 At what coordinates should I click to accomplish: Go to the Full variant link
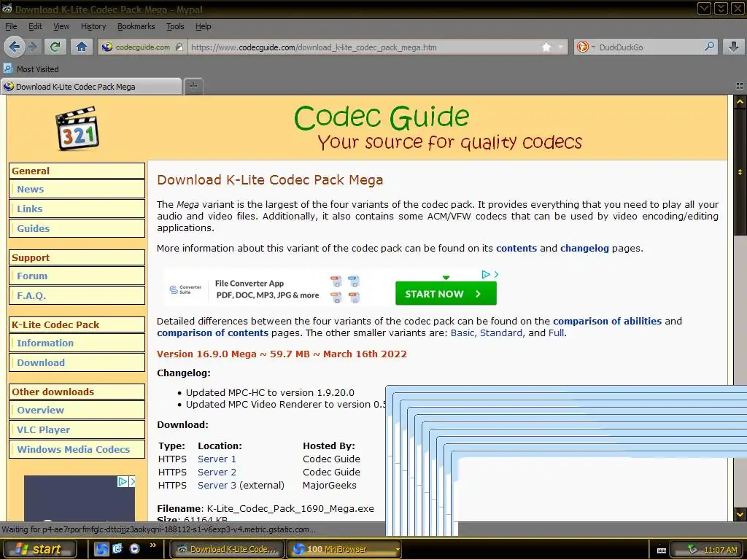[556, 332]
